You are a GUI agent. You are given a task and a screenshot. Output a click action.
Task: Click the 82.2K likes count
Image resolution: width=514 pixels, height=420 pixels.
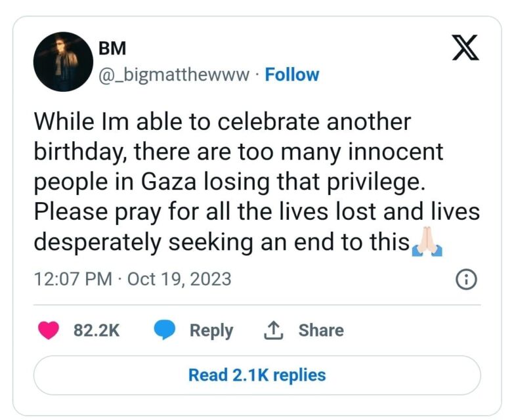click(96, 330)
